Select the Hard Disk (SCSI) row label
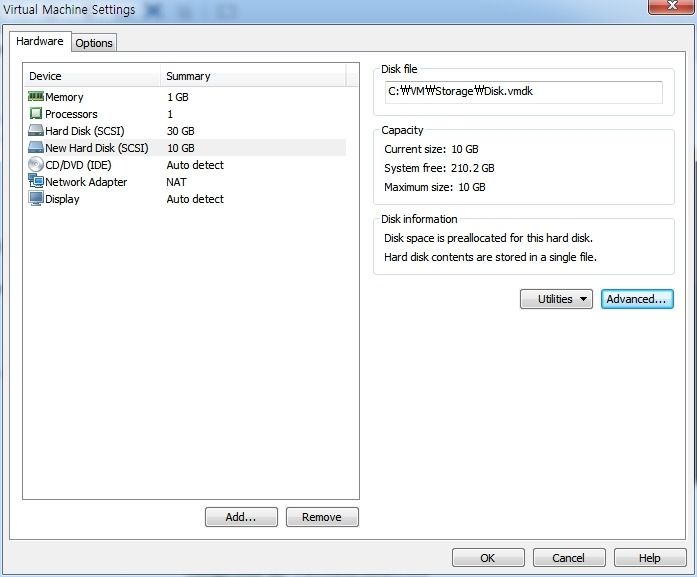Viewport: 697px width, 577px height. 85,131
